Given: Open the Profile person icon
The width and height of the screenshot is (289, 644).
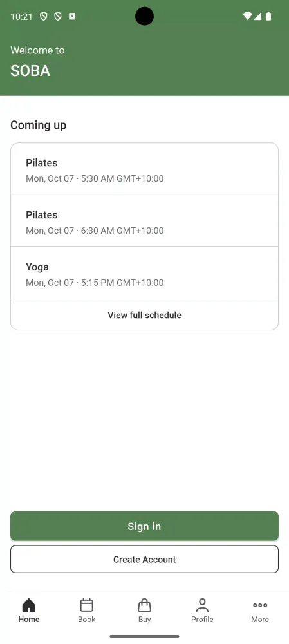Looking at the screenshot, I should (x=202, y=605).
